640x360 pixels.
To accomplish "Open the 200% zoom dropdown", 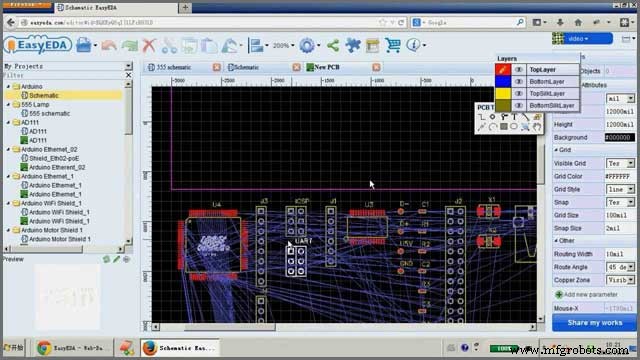I will point(283,45).
